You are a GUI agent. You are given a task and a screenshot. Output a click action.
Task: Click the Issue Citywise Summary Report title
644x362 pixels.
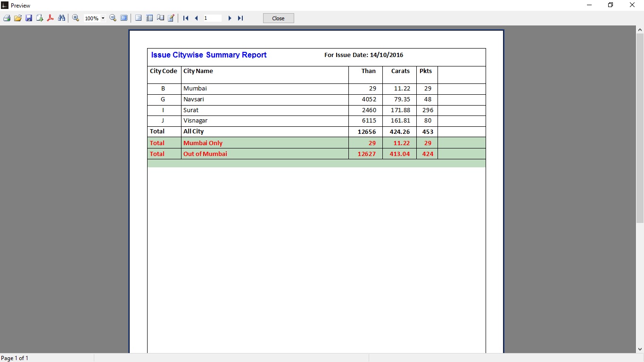pyautogui.click(x=209, y=55)
